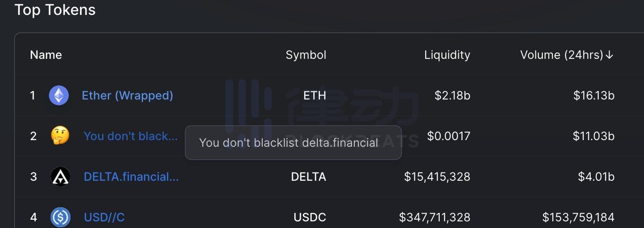Click the descending sort arrow beside Volume
This screenshot has height=228, width=644.
coord(609,55)
